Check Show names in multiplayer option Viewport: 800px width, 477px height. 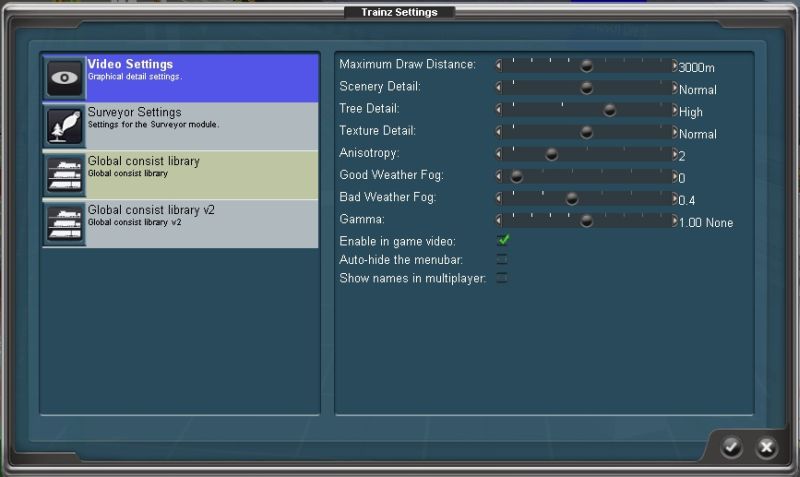pyautogui.click(x=502, y=278)
